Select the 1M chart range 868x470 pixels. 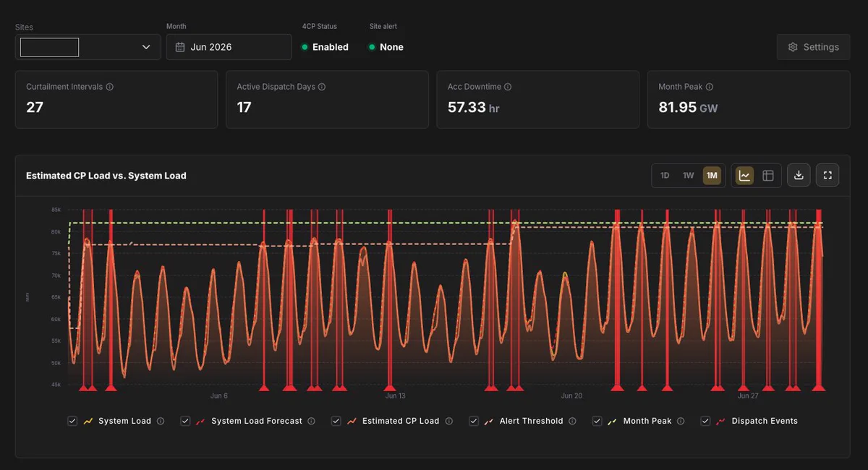click(x=712, y=176)
